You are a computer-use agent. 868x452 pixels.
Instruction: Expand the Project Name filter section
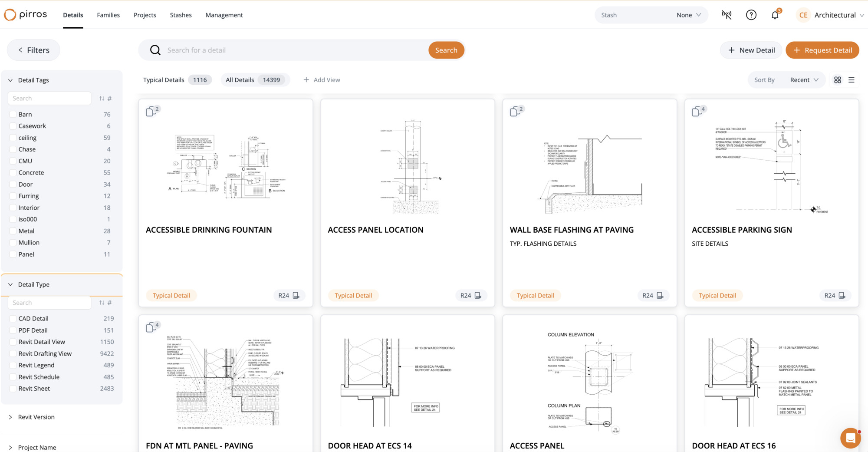point(10,448)
